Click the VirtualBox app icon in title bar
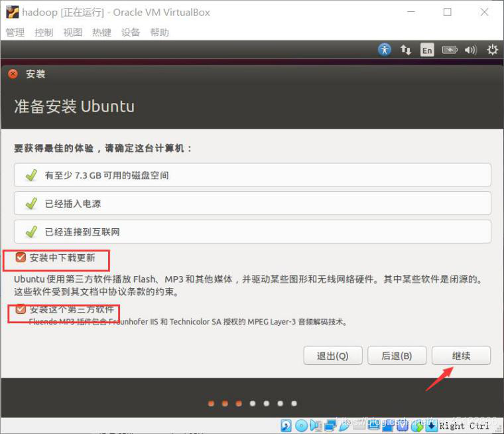 point(13,12)
